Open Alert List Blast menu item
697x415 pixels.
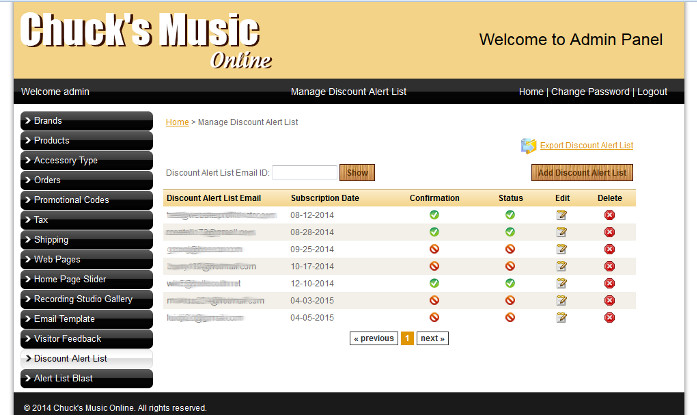tap(86, 378)
